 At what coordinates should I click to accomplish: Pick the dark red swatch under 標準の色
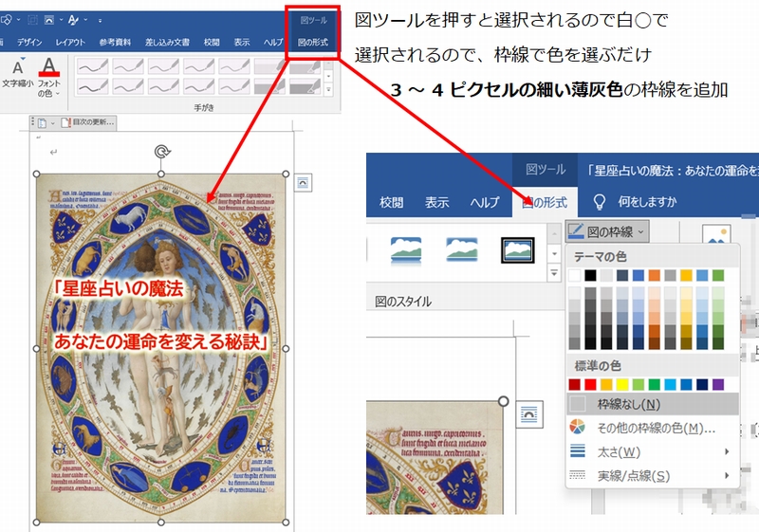(x=575, y=384)
